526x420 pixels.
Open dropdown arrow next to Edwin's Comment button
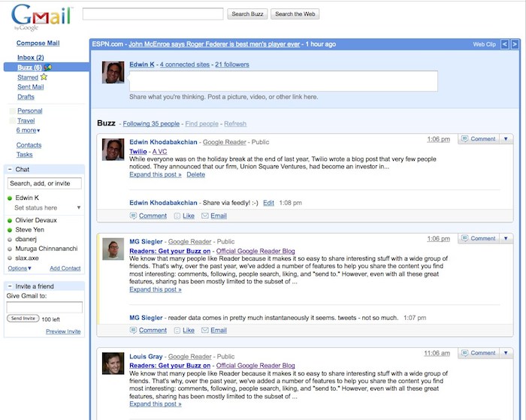[x=506, y=139]
